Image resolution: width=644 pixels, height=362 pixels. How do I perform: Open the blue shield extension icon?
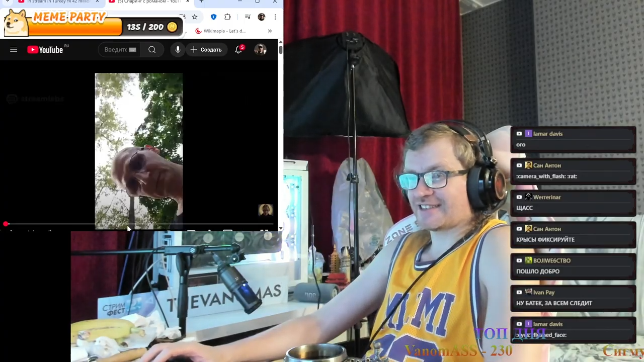click(213, 17)
